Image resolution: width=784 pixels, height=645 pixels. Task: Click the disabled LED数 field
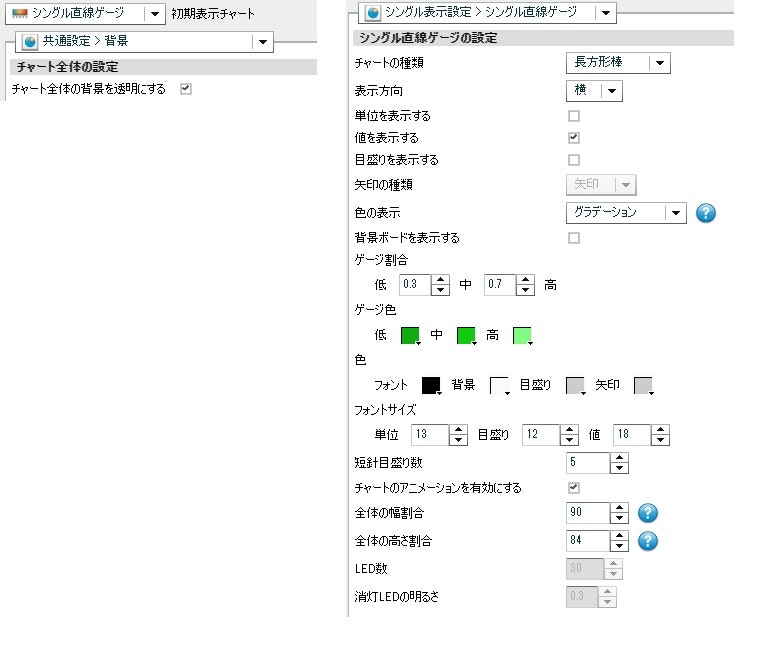pyautogui.click(x=585, y=568)
